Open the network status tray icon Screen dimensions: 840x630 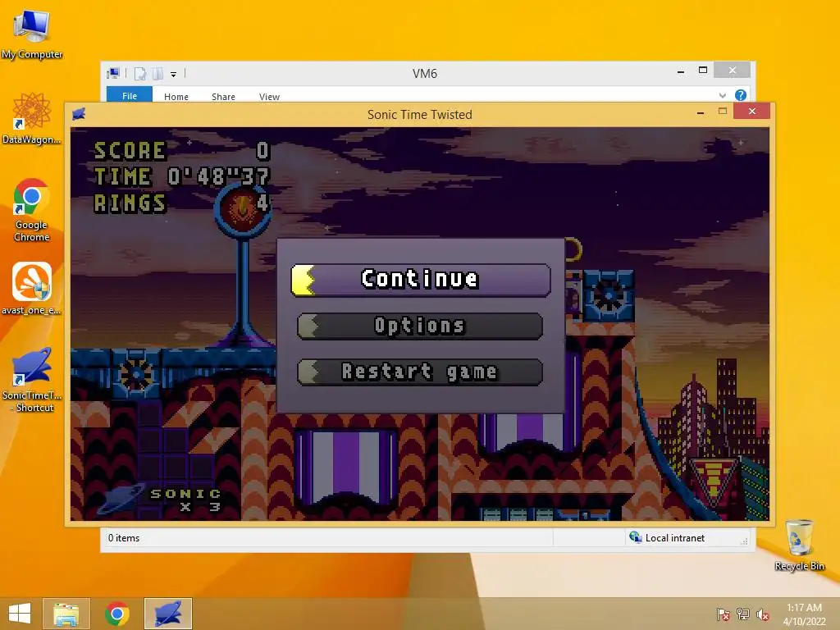point(743,614)
